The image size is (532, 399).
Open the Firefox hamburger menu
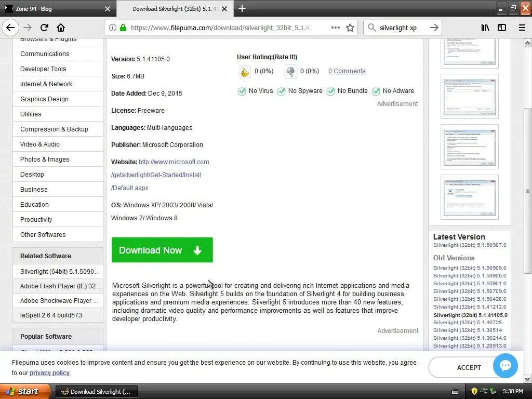pos(522,28)
